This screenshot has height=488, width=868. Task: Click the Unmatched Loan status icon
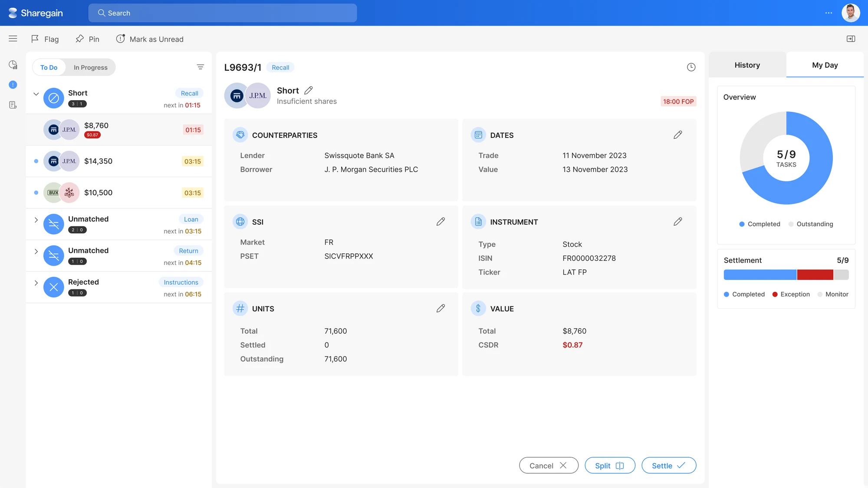[54, 224]
